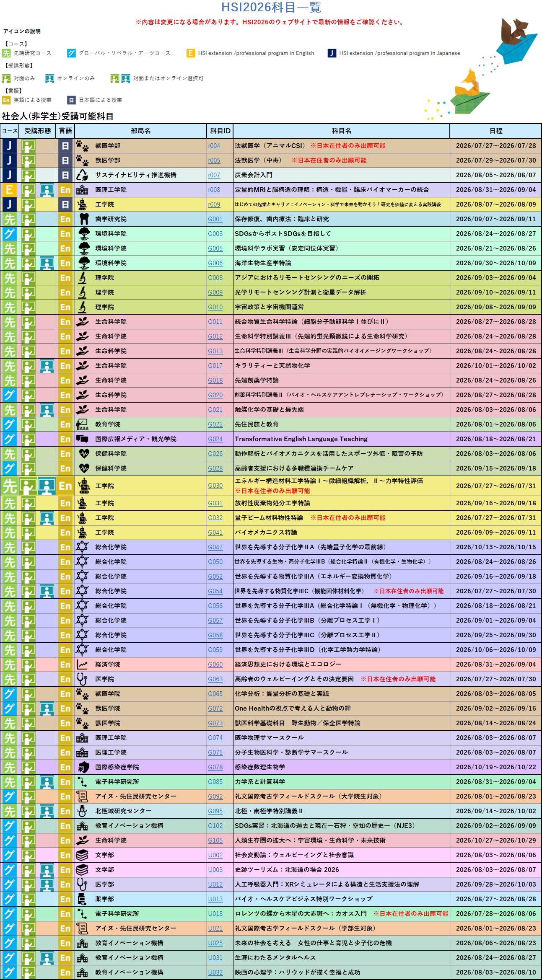542x980 pixels.
Task: Click the 科目ID column header
Action: pyautogui.click(x=220, y=131)
